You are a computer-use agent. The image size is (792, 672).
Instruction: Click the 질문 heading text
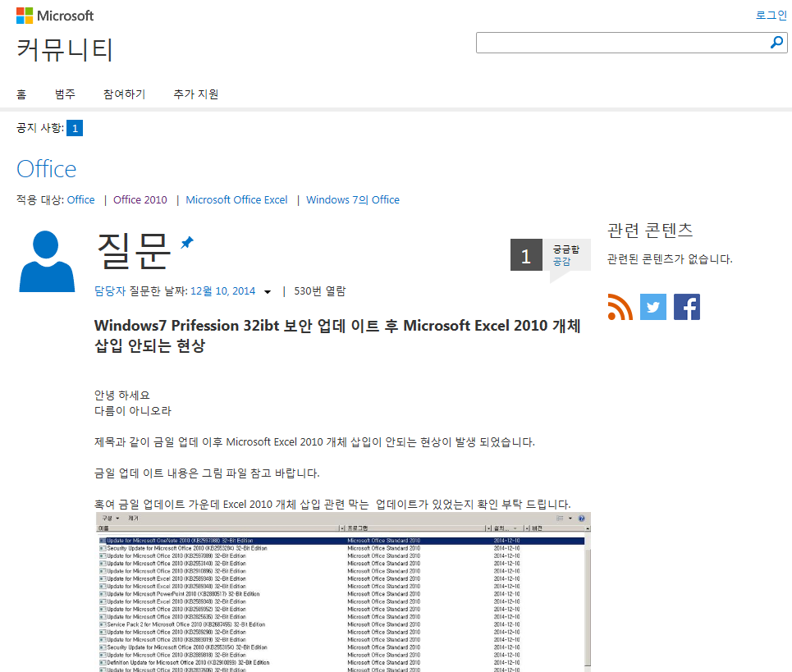tap(134, 251)
